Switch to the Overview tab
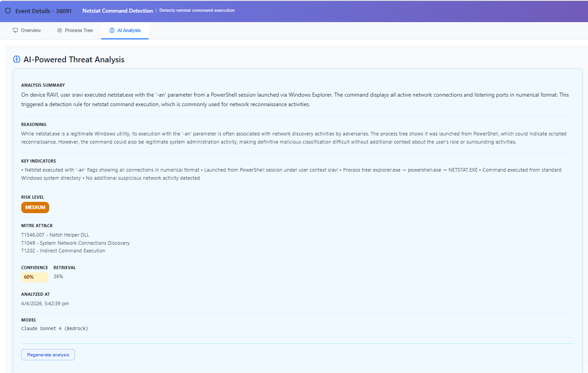This screenshot has width=588, height=373. (x=27, y=30)
